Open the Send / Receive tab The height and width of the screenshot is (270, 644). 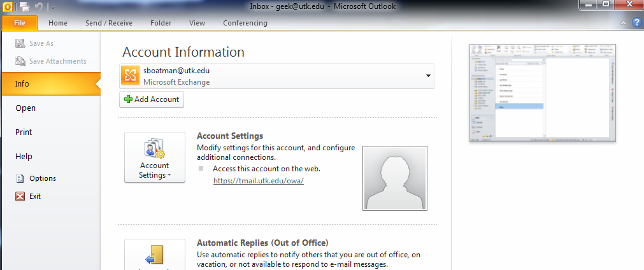[109, 23]
